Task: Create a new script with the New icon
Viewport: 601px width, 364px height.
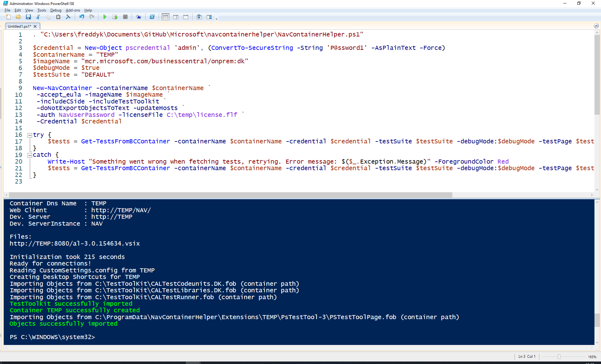Action: (8, 17)
